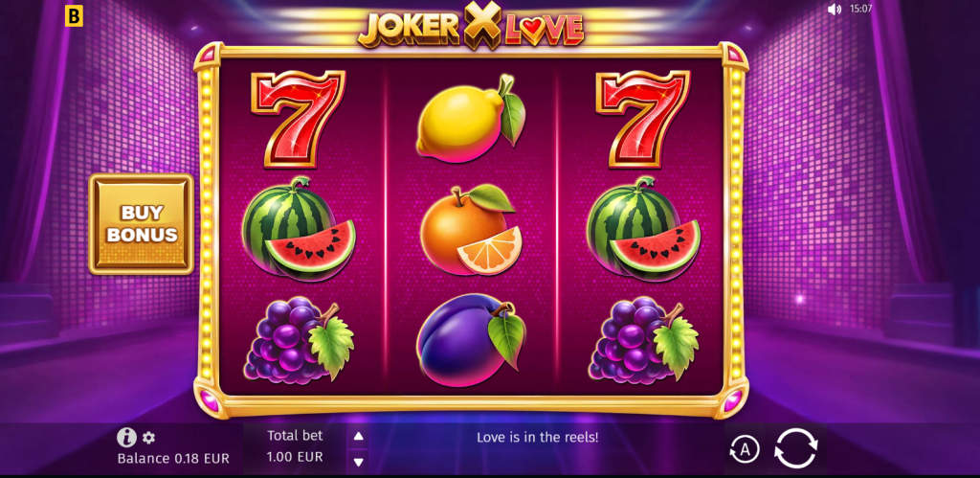
Task: Click the Love is in the reels message
Action: point(538,438)
